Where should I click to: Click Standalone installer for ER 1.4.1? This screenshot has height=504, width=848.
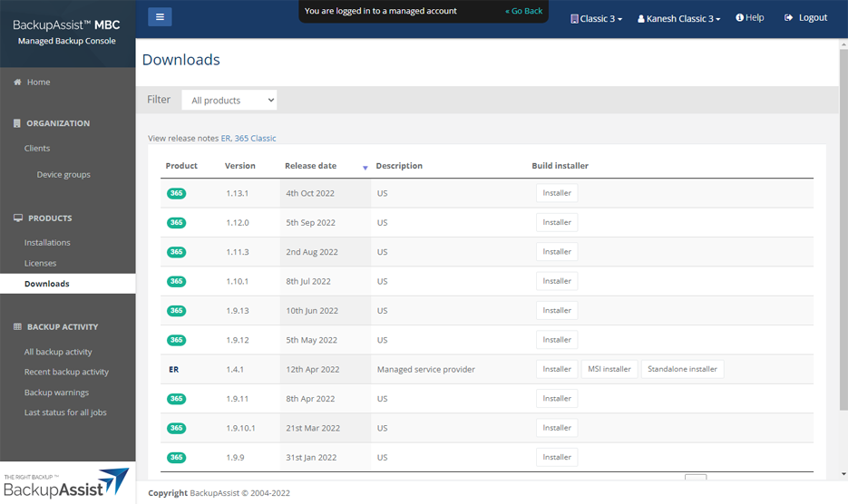click(x=683, y=369)
